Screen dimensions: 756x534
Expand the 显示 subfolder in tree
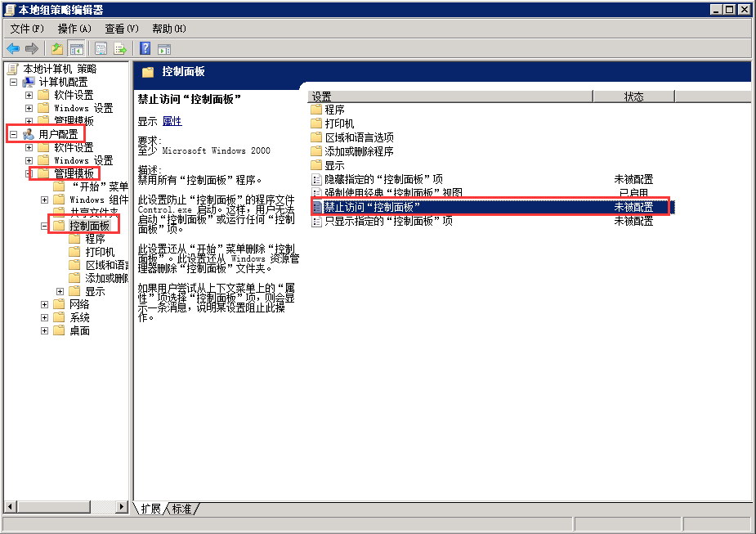click(60, 291)
